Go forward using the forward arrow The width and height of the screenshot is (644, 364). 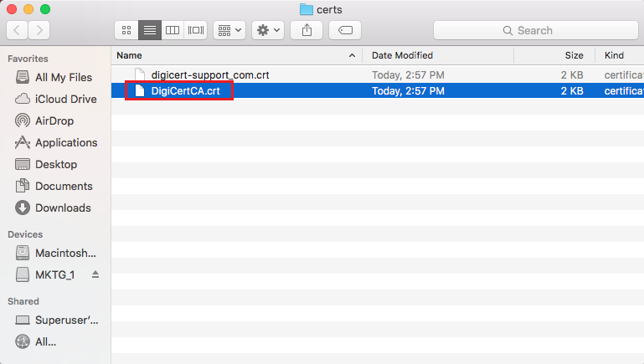(x=39, y=30)
